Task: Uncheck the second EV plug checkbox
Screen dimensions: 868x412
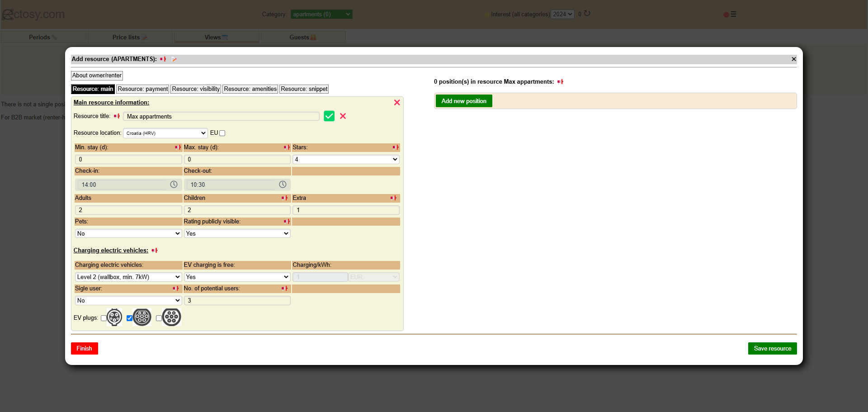Action: [x=130, y=318]
